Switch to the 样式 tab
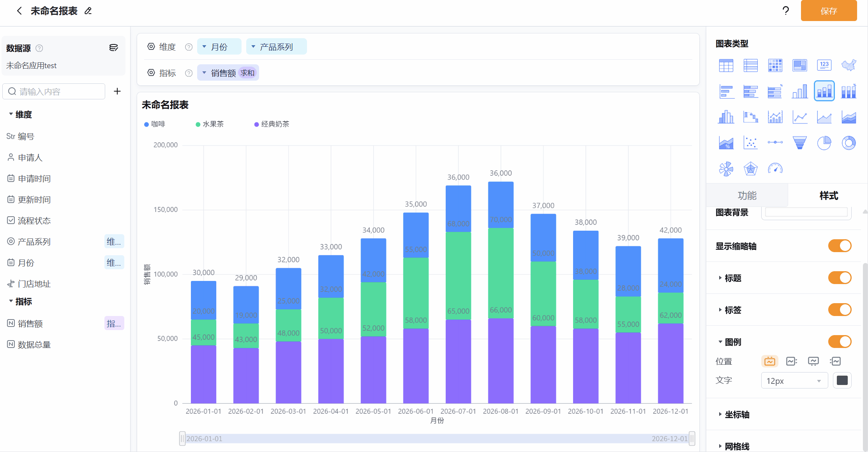Viewport: 868px width, 452px height. 828,195
